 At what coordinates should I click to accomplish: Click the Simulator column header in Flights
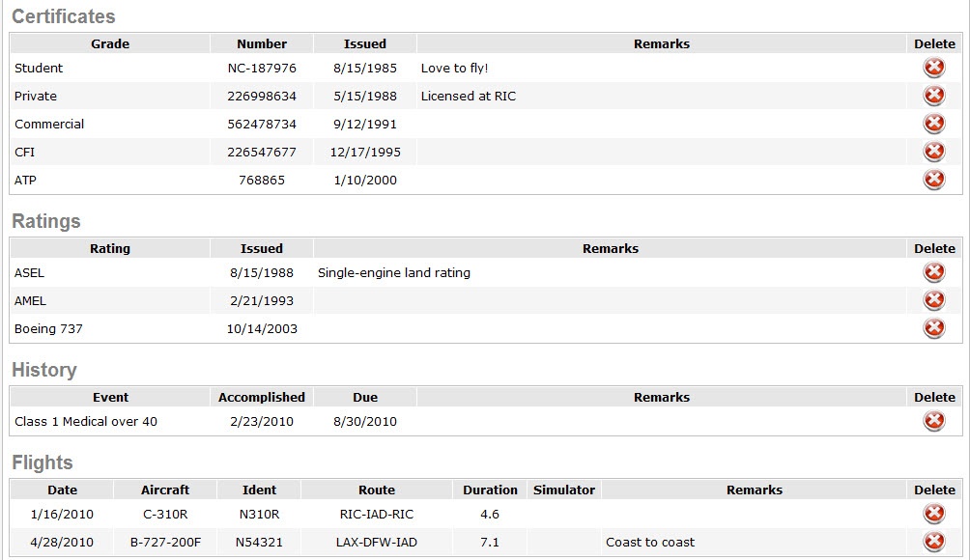click(x=564, y=490)
